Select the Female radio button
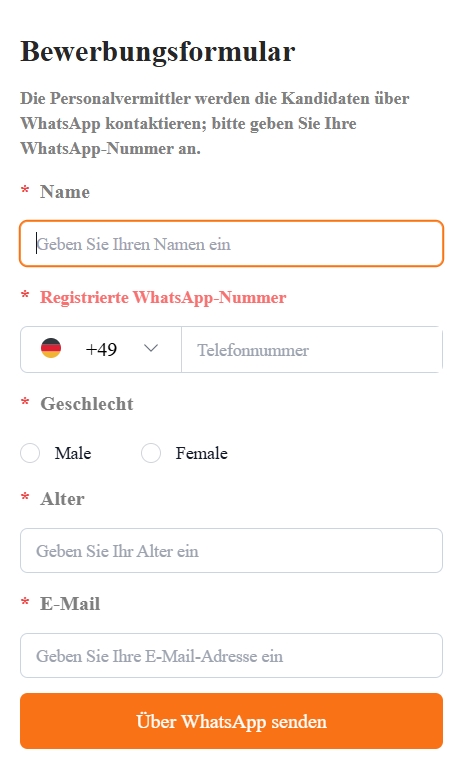Image resolution: width=467 pixels, height=770 pixels. tap(151, 453)
